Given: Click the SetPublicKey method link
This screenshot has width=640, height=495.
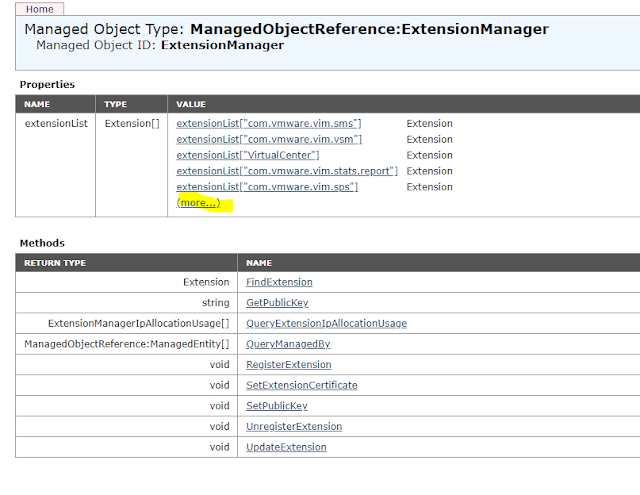Looking at the screenshot, I should (x=276, y=406).
